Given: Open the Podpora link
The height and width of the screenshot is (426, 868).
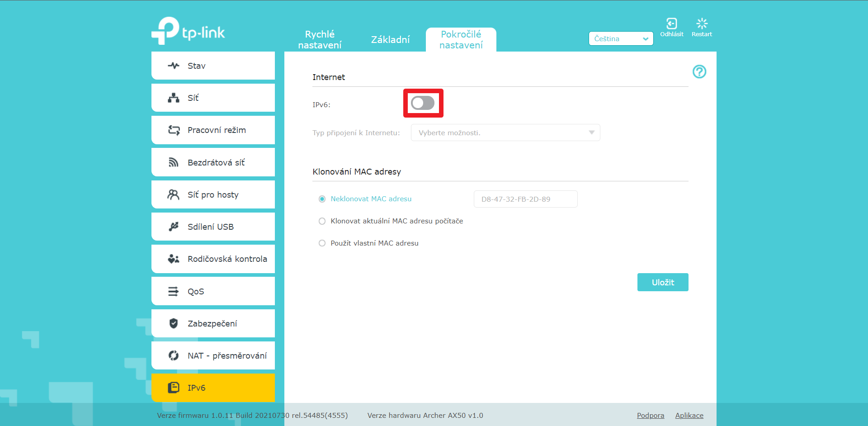Looking at the screenshot, I should 650,415.
